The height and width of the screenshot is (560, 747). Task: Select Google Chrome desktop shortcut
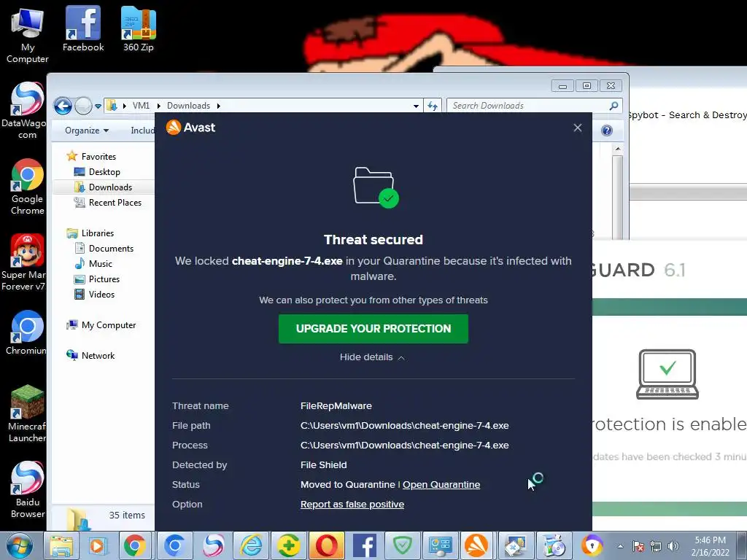pyautogui.click(x=27, y=187)
